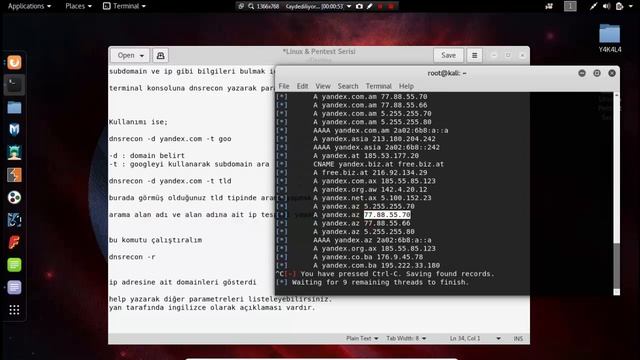Click the line 'dnsrecon -d yandex.com -t tld'
Viewport: 640px width, 360px height.
170,181
